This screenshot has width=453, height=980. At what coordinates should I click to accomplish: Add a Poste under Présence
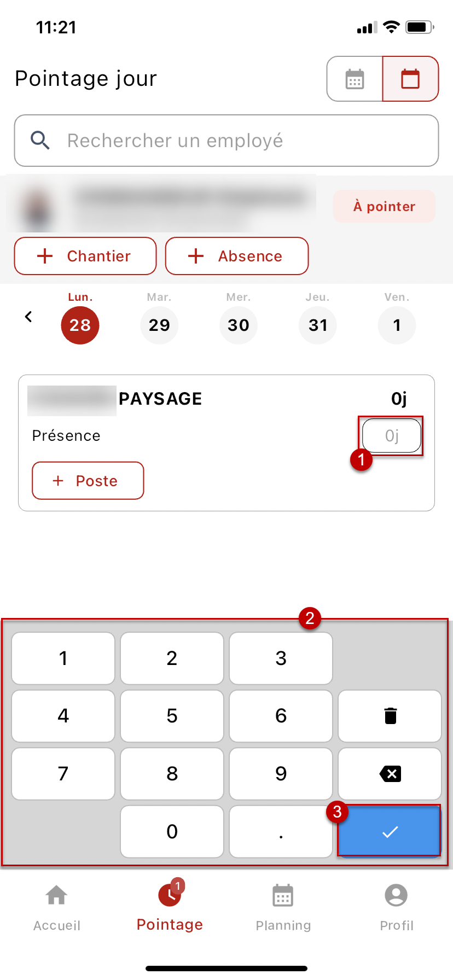coord(88,481)
